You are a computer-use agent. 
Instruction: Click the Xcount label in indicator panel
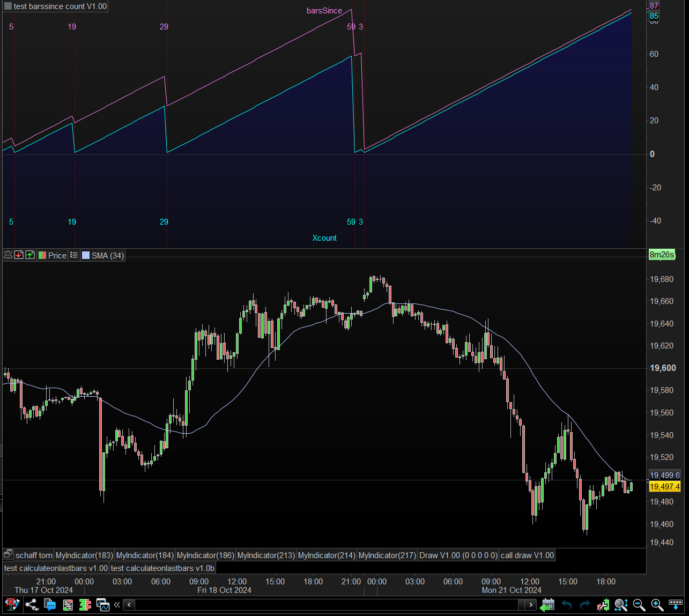tap(324, 238)
